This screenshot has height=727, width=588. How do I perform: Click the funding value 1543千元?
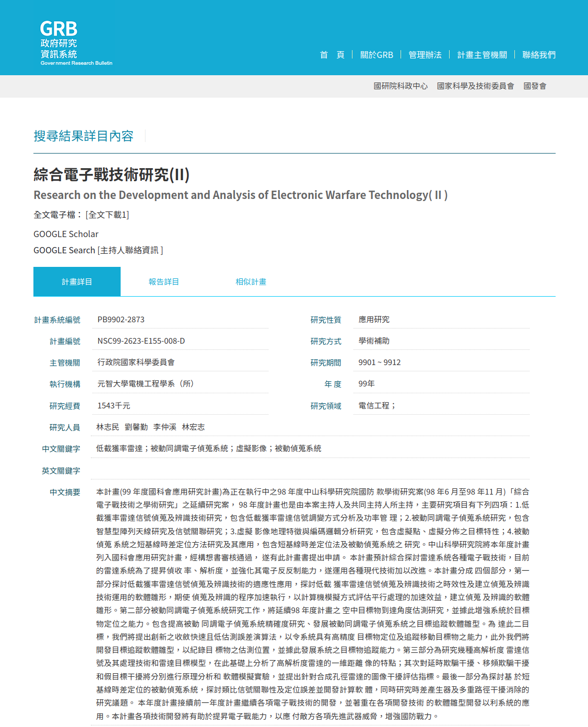pyautogui.click(x=114, y=406)
